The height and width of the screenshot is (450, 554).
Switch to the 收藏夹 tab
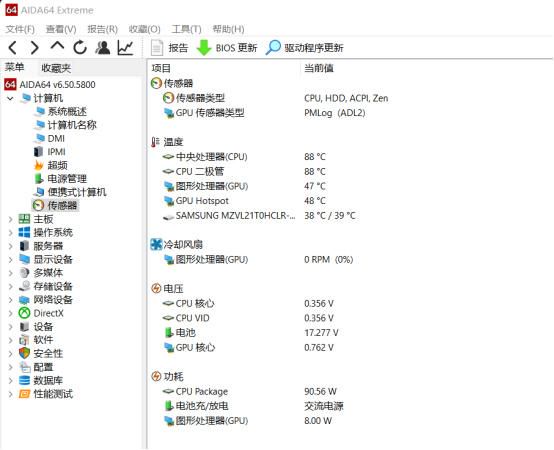[x=56, y=67]
